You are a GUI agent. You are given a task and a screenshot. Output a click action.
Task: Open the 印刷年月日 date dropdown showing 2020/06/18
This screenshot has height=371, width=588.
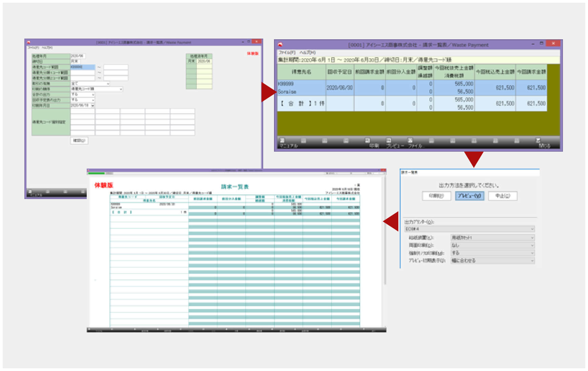[83, 106]
